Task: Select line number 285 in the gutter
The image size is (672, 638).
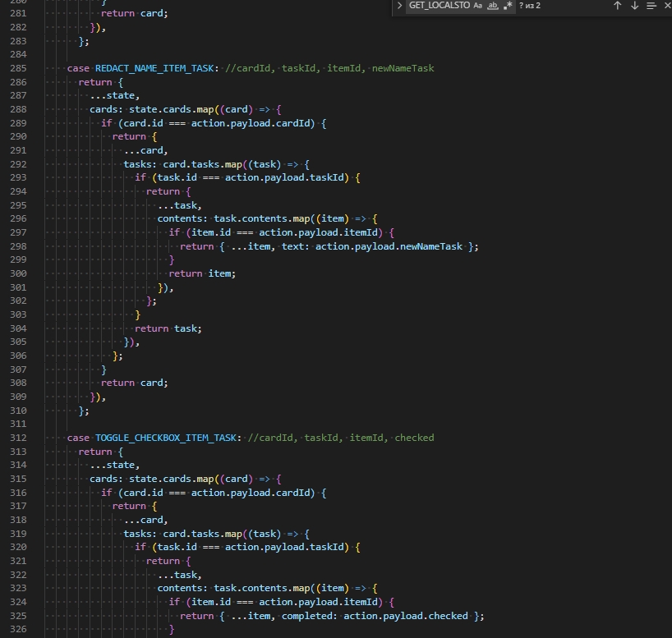Action: coord(18,68)
